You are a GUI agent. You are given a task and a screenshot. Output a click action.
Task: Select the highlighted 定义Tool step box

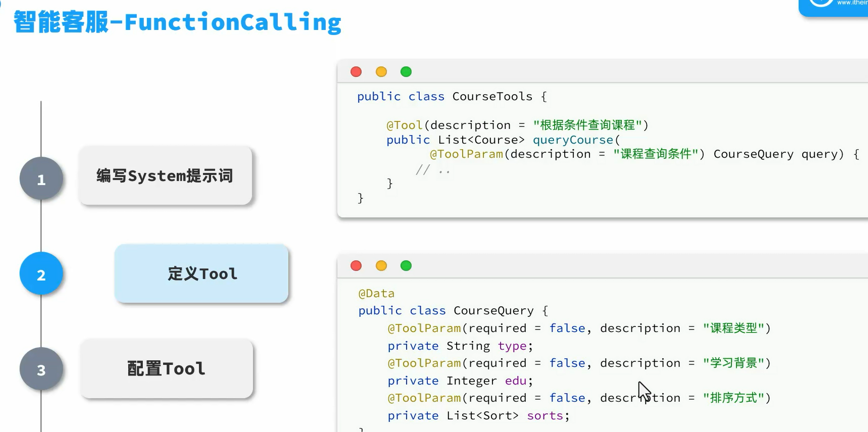tap(201, 273)
